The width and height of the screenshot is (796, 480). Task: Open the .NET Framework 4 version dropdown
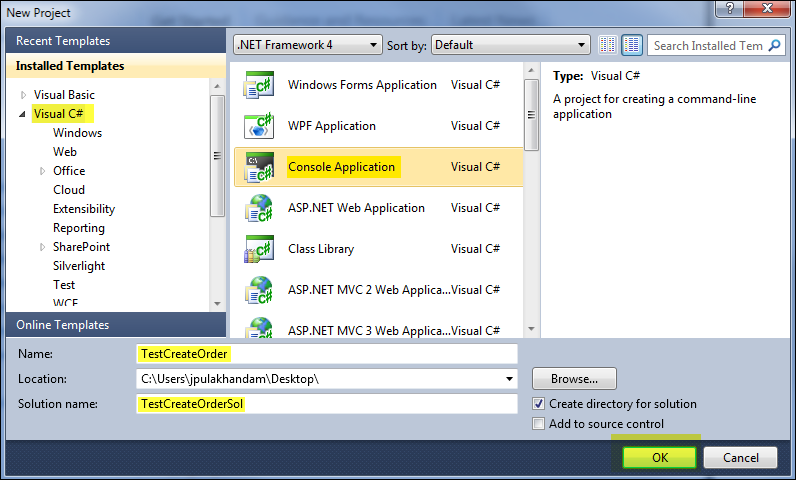click(308, 45)
